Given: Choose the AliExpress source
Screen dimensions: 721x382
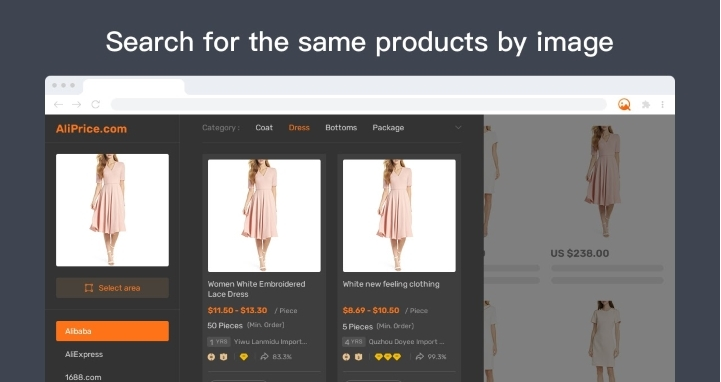Looking at the screenshot, I should coord(84,354).
